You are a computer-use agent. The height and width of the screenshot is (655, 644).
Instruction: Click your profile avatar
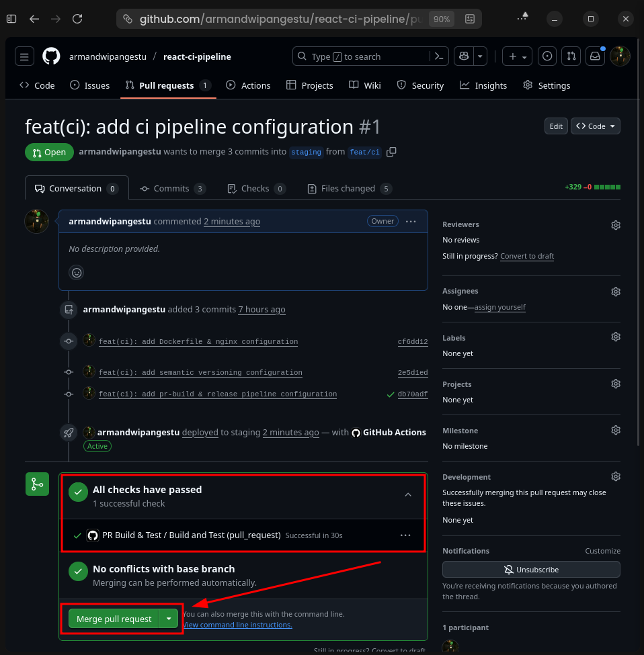point(619,56)
